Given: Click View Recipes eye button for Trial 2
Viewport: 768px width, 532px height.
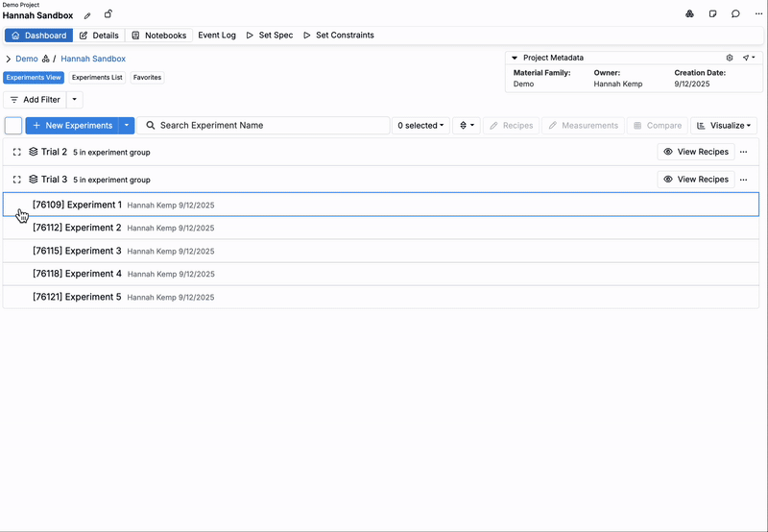Looking at the screenshot, I should coord(696,152).
